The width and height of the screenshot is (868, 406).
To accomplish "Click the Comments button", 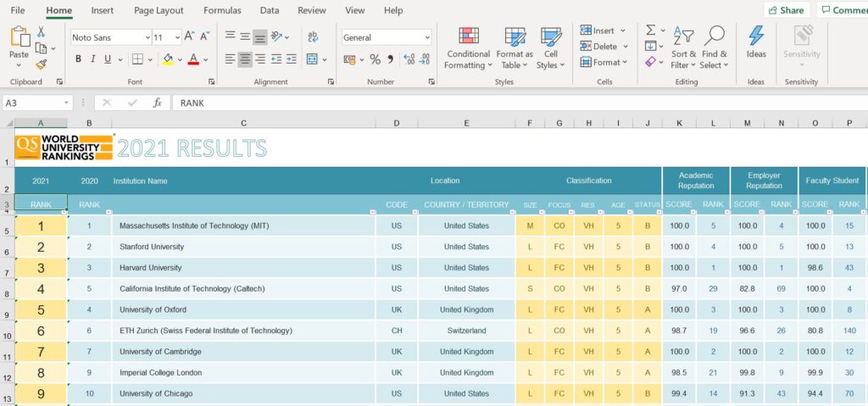I will 843,10.
